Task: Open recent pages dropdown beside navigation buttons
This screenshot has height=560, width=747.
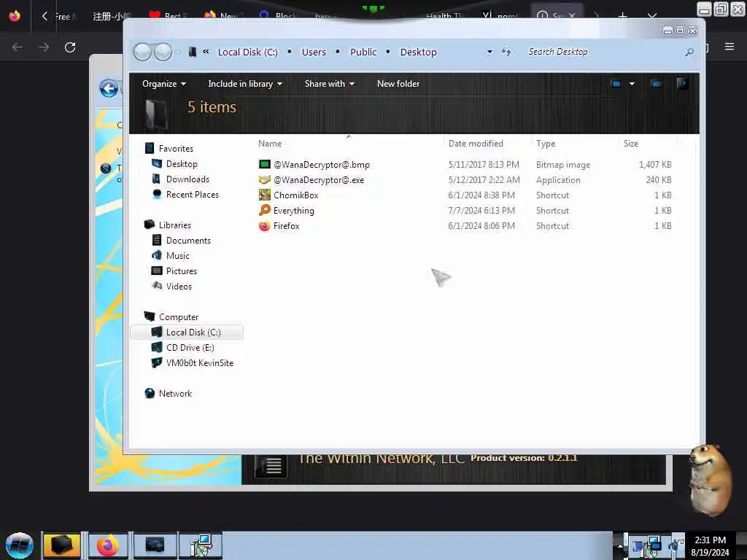Action: coord(177,52)
